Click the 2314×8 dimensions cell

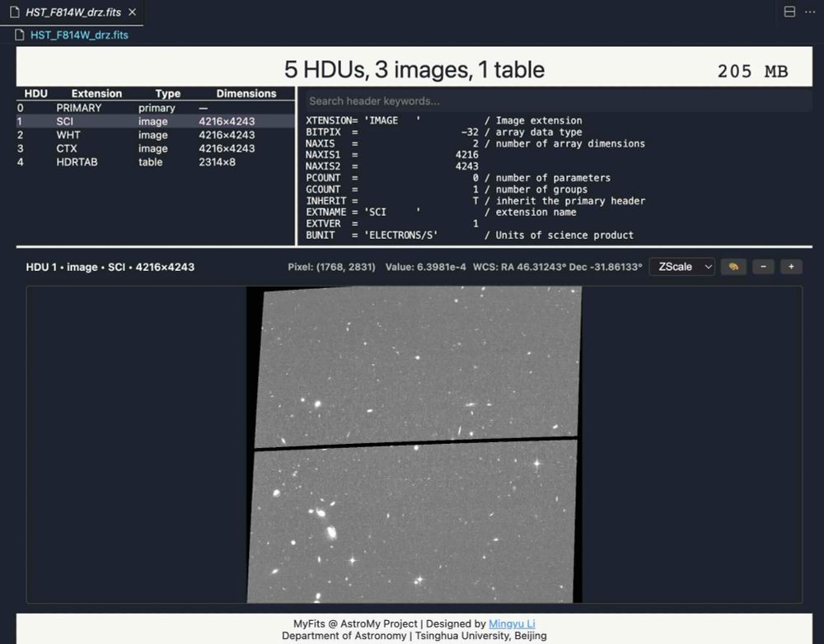217,162
